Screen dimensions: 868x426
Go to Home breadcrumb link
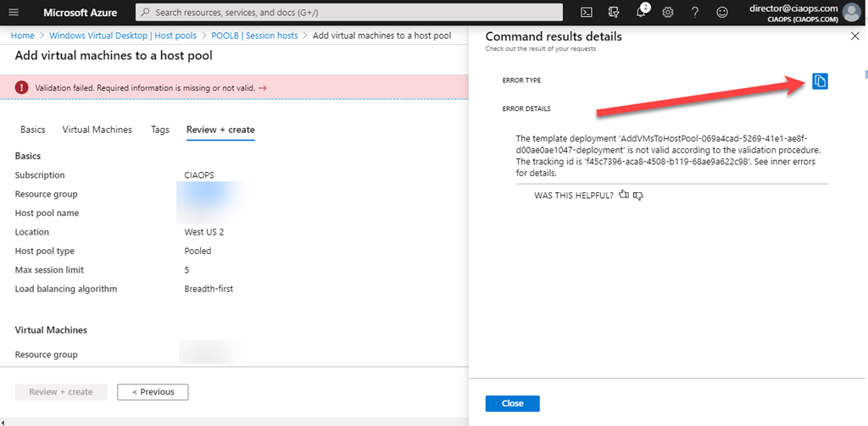[x=23, y=36]
